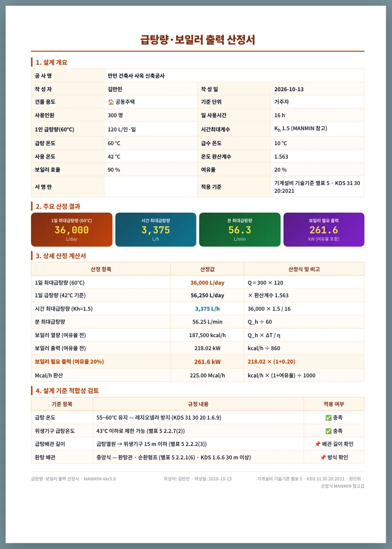The image size is (392, 549).
Task: Click the 산정 항목 column header
Action: (x=101, y=269)
